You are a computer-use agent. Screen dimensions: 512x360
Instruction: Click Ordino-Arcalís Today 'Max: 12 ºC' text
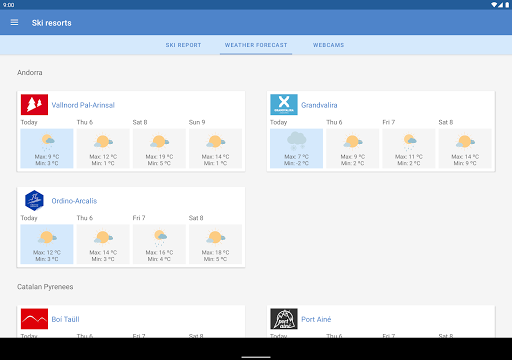(47, 252)
